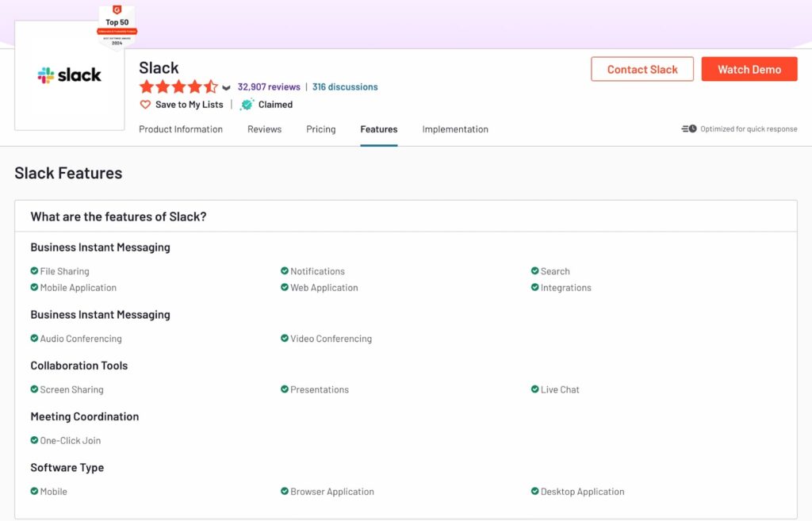Click the Browser Application check icon
812x521 pixels.
pyautogui.click(x=285, y=492)
